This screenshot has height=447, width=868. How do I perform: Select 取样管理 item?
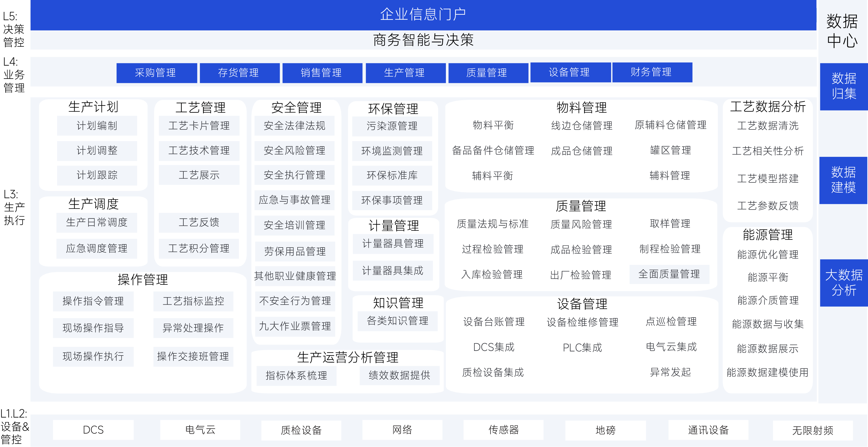[670, 224]
